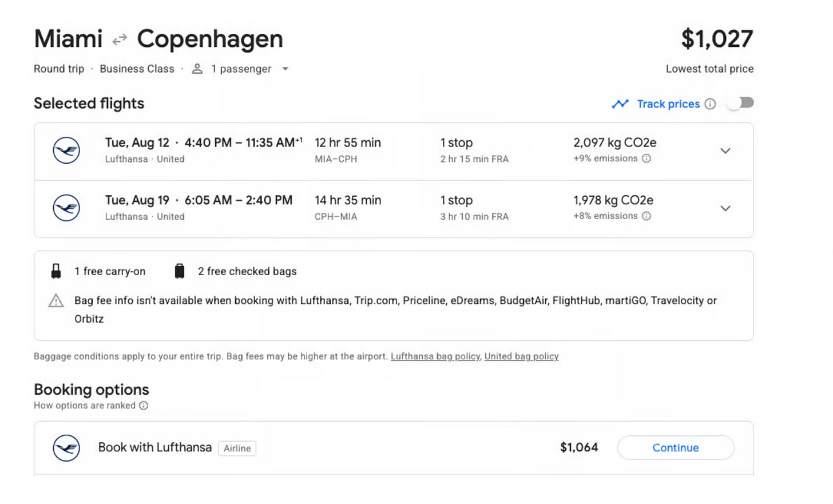
Task: Click the free checked bags suitcase icon
Action: pos(180,271)
